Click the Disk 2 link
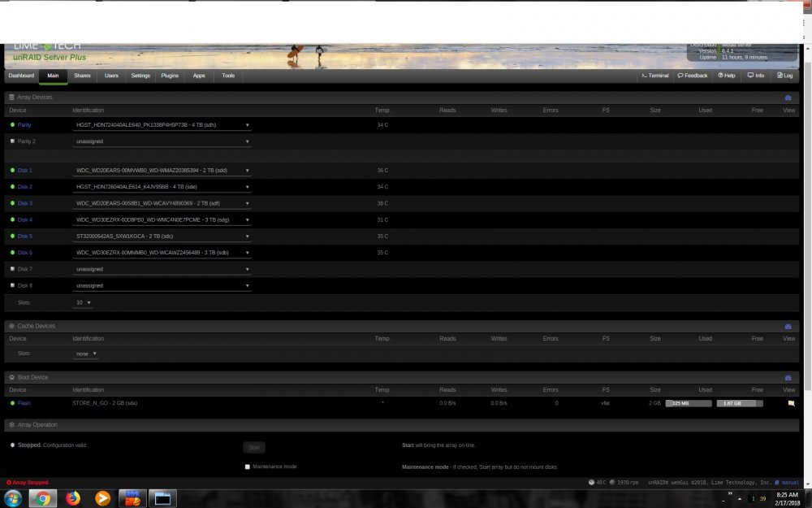The height and width of the screenshot is (508, 812). point(25,187)
